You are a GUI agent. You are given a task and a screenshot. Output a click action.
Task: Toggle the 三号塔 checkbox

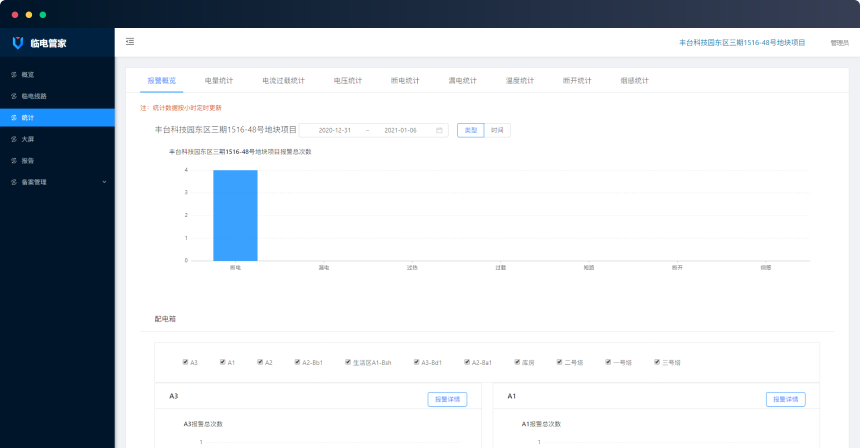(657, 362)
